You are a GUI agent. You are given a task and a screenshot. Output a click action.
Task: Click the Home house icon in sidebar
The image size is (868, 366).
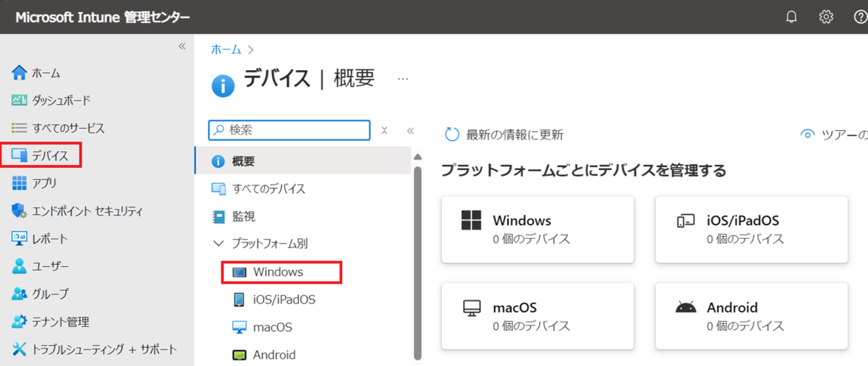[x=20, y=72]
